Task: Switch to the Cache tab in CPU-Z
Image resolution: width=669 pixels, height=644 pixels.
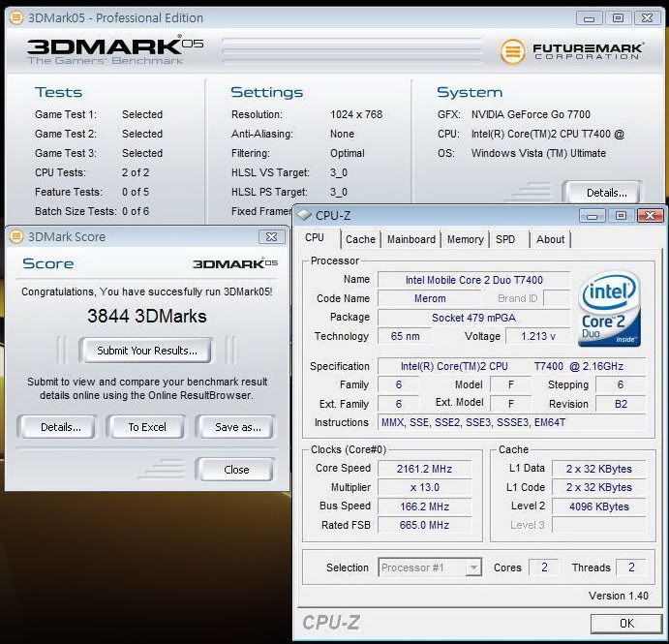Action: click(360, 239)
